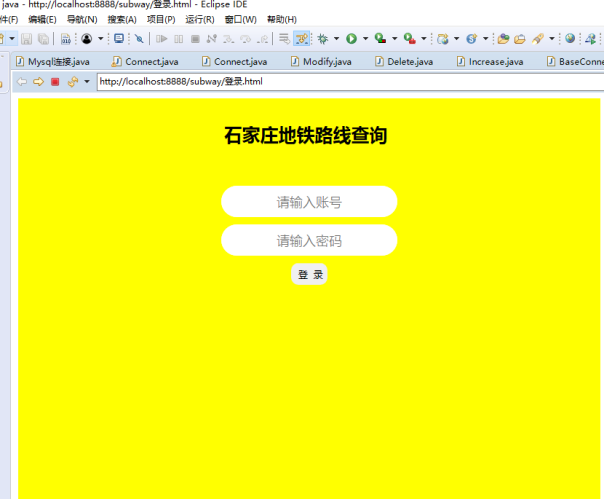Screen dimensions: 605x499
Task: Open dropdown next to black circle icon
Action: point(100,39)
